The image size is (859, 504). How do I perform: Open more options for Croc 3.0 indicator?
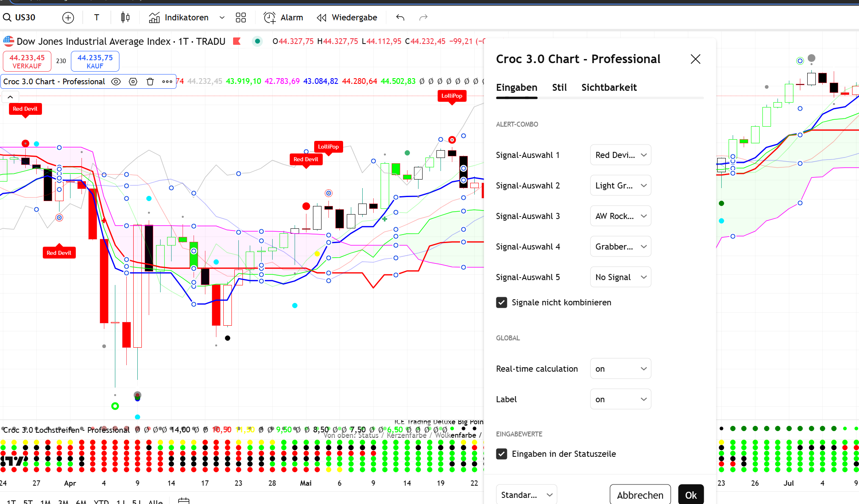point(167,81)
